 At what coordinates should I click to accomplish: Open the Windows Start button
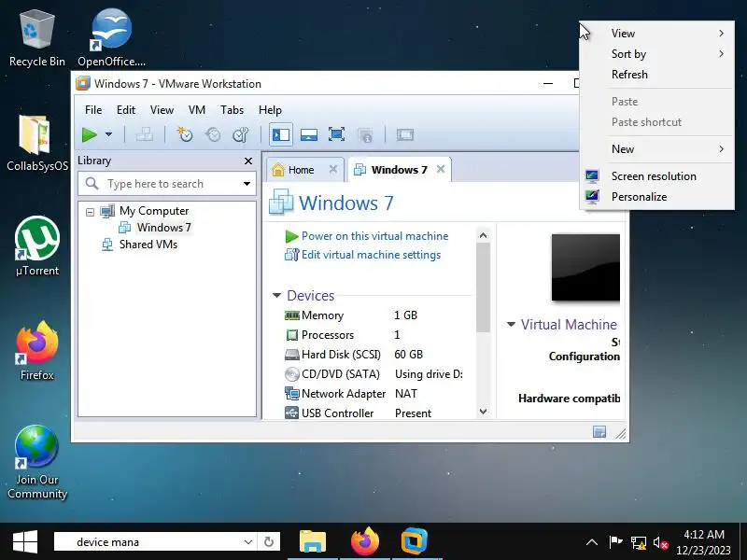tap(25, 542)
